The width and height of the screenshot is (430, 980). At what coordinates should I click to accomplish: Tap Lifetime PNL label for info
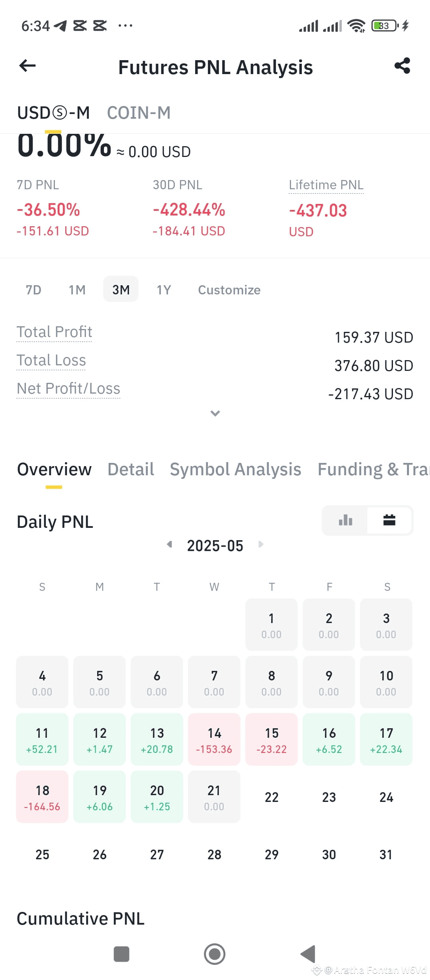(326, 185)
